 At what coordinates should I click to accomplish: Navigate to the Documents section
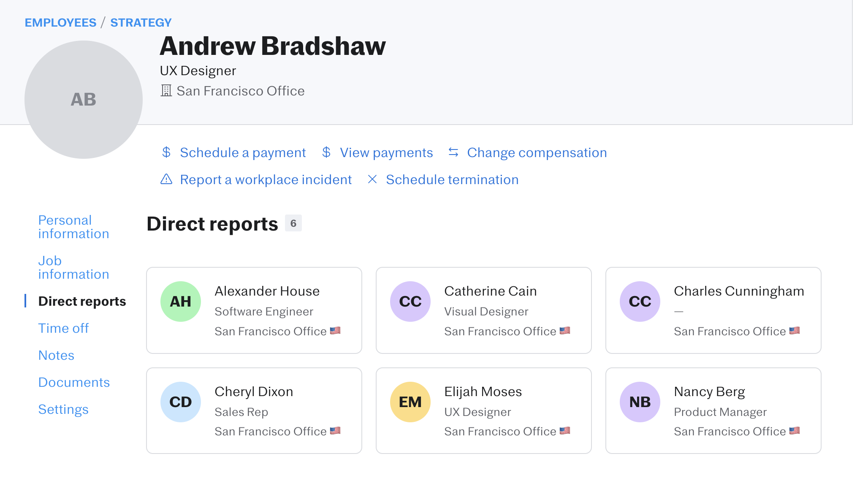pyautogui.click(x=74, y=382)
